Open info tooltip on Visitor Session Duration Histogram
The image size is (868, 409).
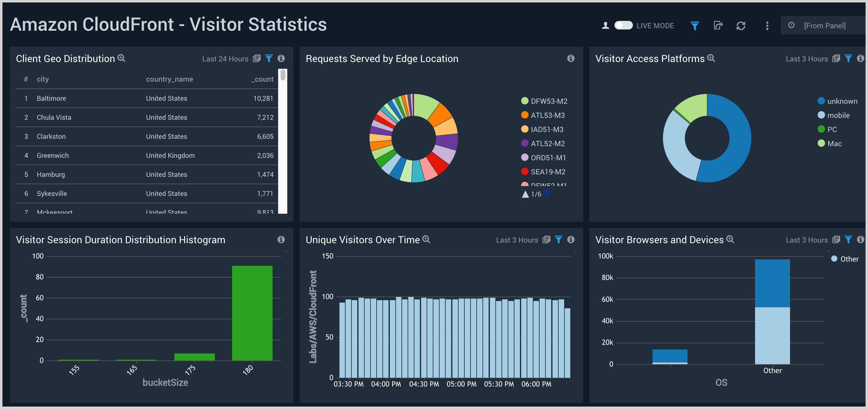tap(281, 240)
